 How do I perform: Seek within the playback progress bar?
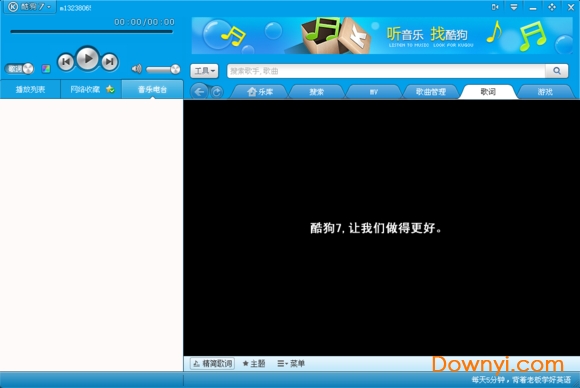91,32
